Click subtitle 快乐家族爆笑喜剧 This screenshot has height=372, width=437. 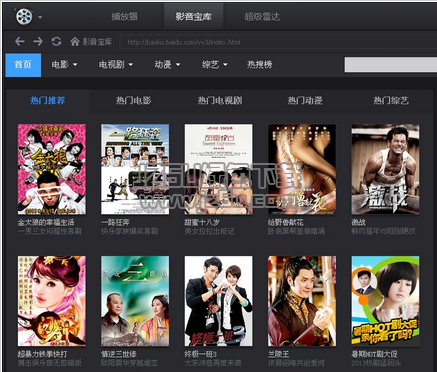point(130,231)
